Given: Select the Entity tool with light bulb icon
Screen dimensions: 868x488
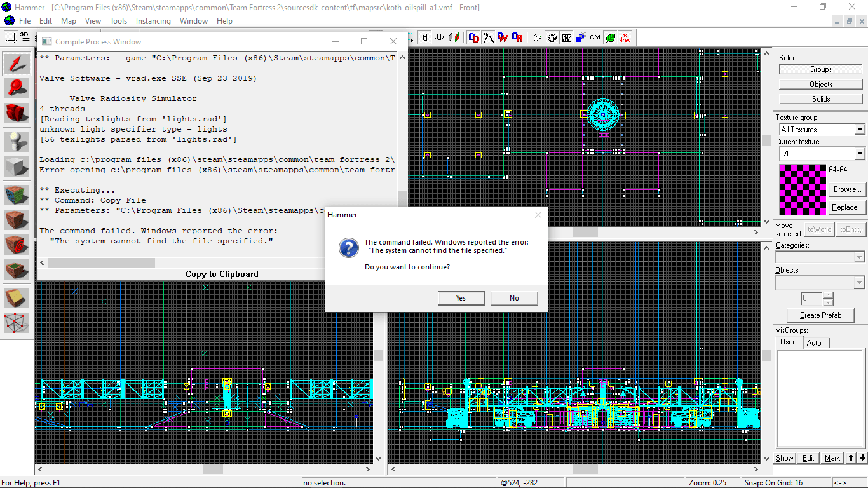Looking at the screenshot, I should [x=17, y=141].
